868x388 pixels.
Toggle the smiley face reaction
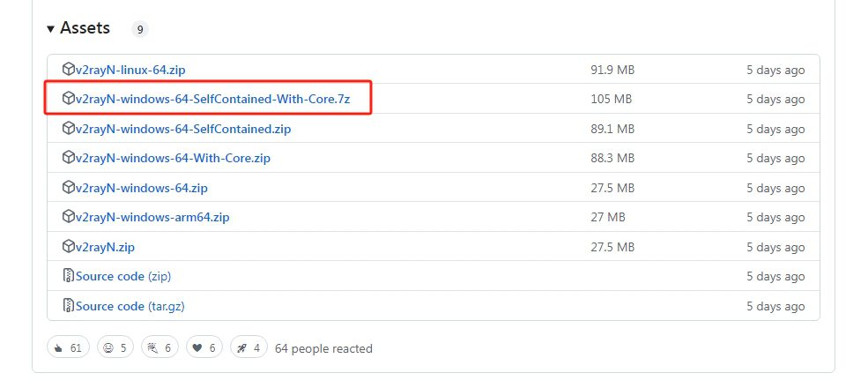click(114, 348)
